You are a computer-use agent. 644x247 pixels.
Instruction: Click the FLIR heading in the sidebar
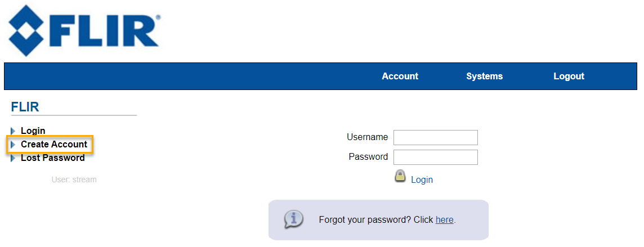coord(25,107)
